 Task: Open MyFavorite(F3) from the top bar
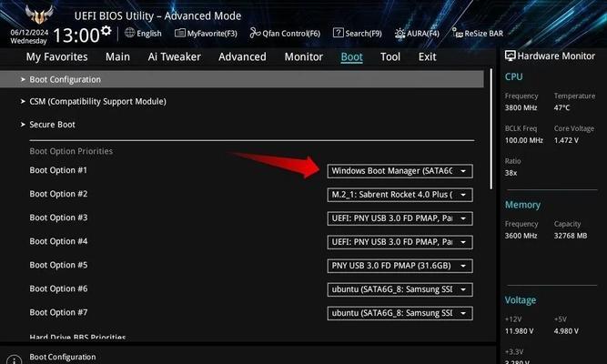click(206, 34)
